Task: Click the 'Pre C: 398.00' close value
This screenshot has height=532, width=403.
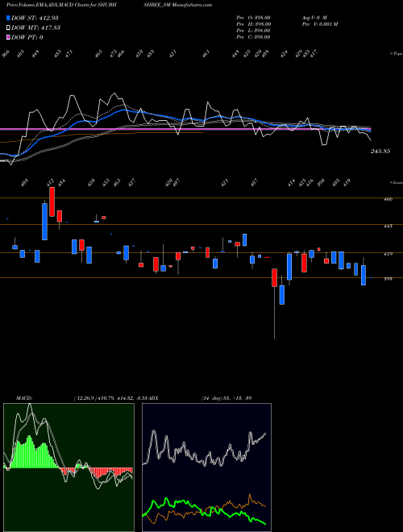Action: (253, 37)
